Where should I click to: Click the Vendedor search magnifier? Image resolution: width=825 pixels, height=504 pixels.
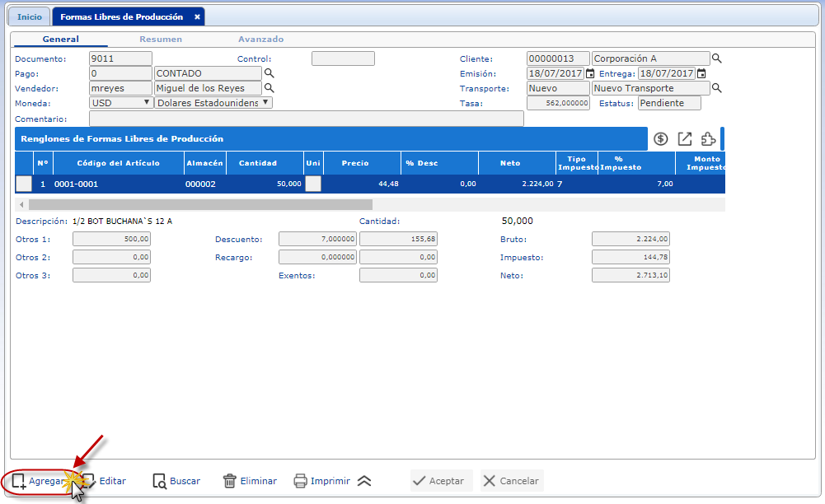click(x=269, y=88)
